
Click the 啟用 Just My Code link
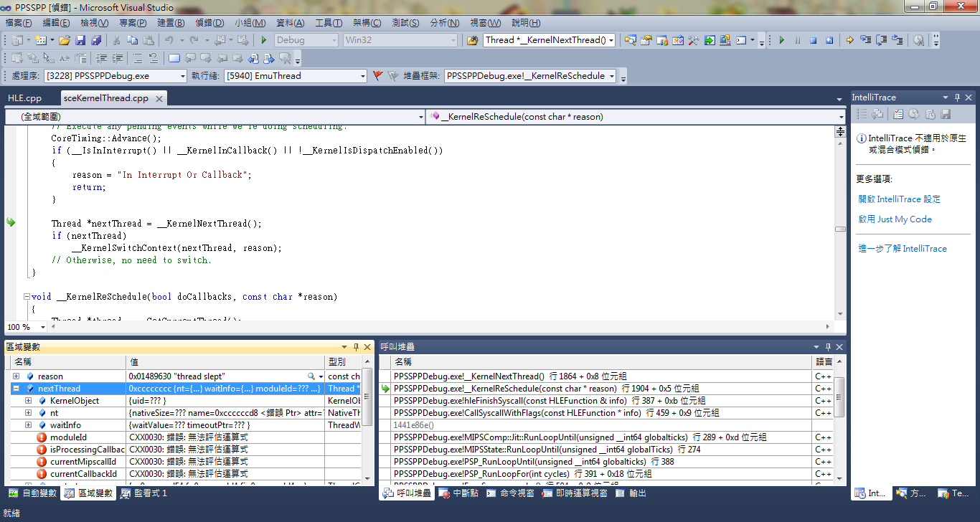point(895,219)
